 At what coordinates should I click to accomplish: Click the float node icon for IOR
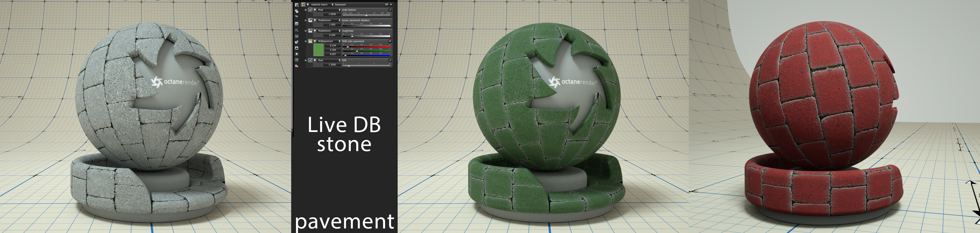point(310,60)
